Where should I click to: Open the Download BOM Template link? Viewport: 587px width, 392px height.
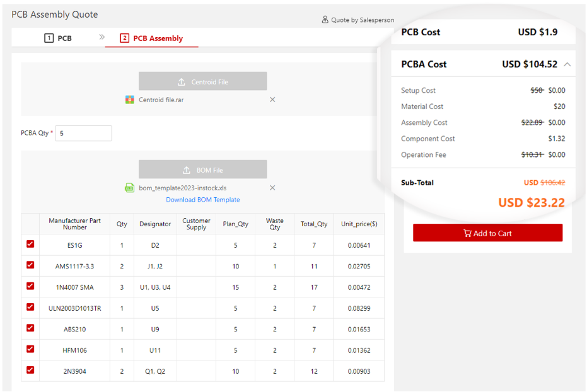pyautogui.click(x=202, y=200)
